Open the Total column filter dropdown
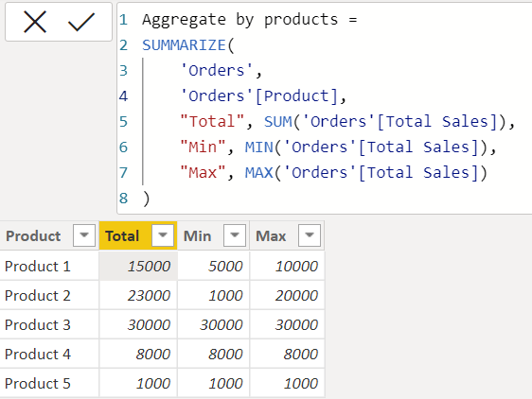The height and width of the screenshot is (399, 532). click(x=163, y=235)
